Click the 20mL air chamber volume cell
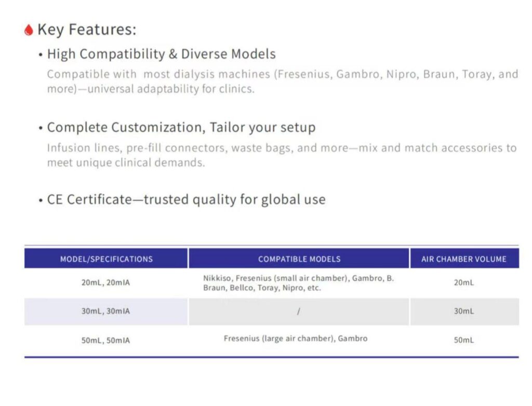 pyautogui.click(x=464, y=283)
